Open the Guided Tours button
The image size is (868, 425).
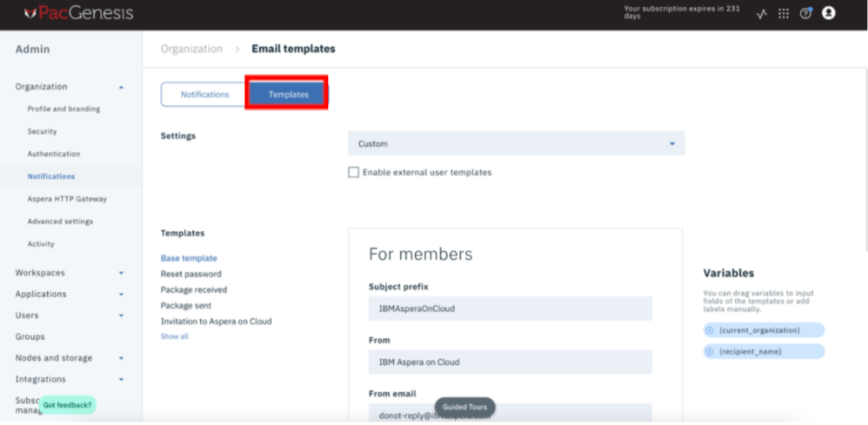tap(465, 407)
